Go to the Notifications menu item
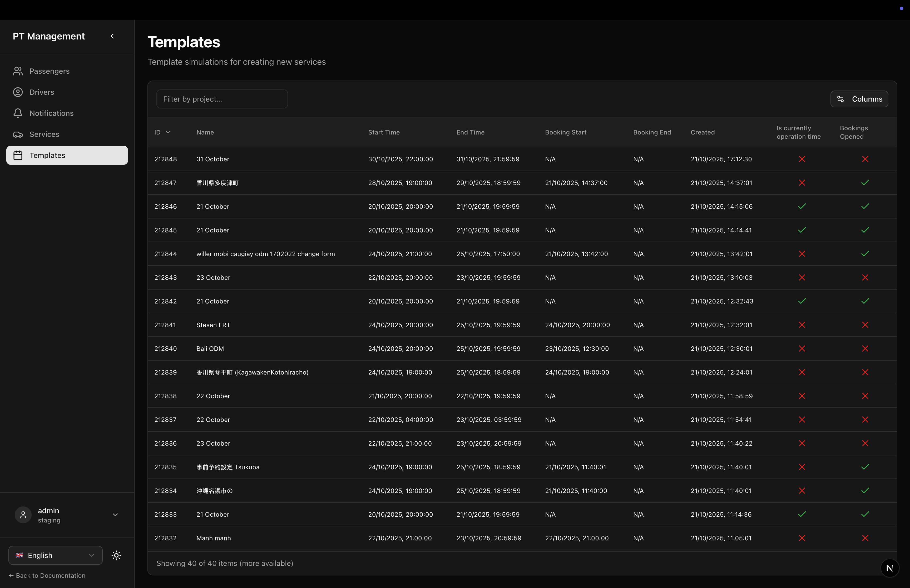910x588 pixels. 52,113
